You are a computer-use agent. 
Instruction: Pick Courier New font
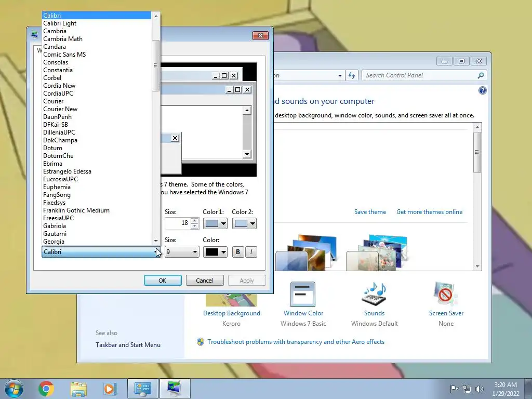pos(96,109)
